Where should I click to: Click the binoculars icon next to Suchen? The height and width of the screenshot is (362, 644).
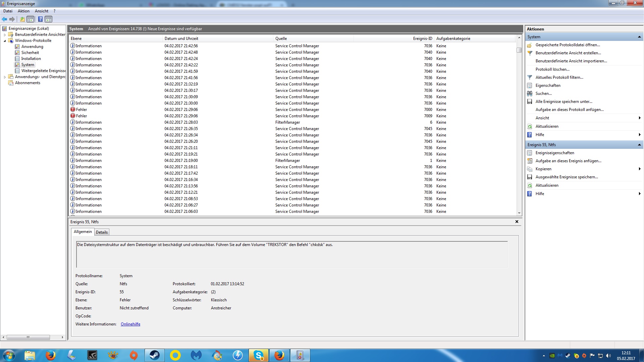coord(530,94)
